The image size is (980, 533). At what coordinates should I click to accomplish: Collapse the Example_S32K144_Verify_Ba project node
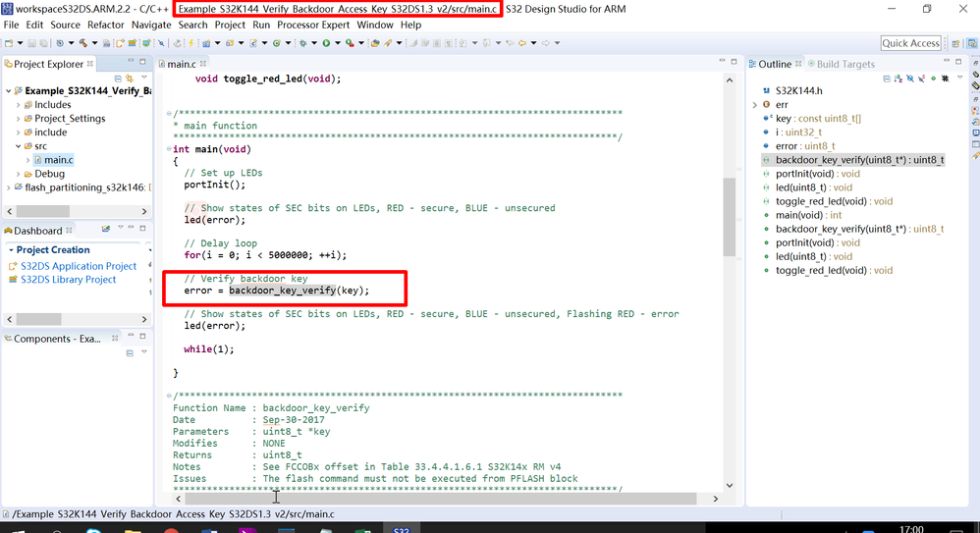[8, 91]
